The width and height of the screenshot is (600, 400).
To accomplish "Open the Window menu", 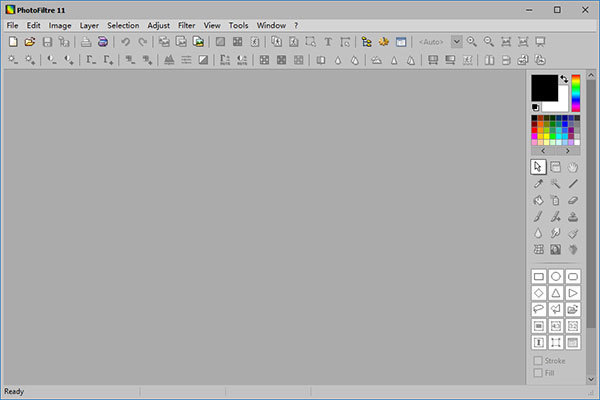I will [x=271, y=26].
